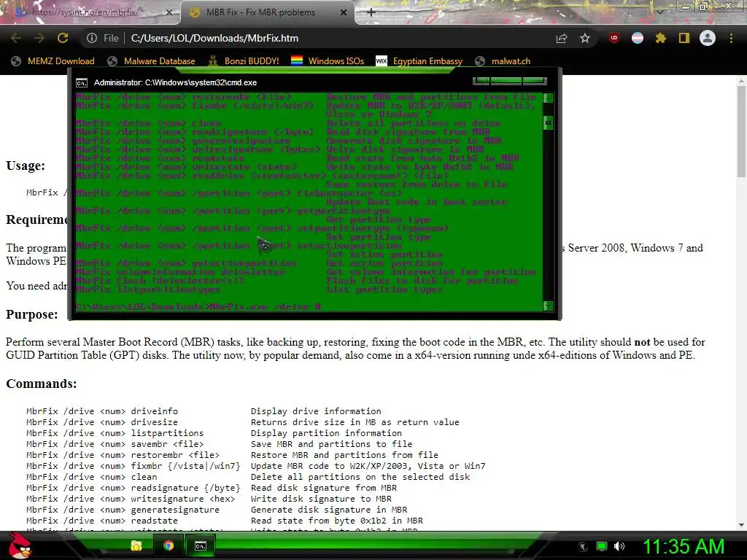Click the 'Purpose:' heading
Screen dimensions: 747x560
[32, 315]
